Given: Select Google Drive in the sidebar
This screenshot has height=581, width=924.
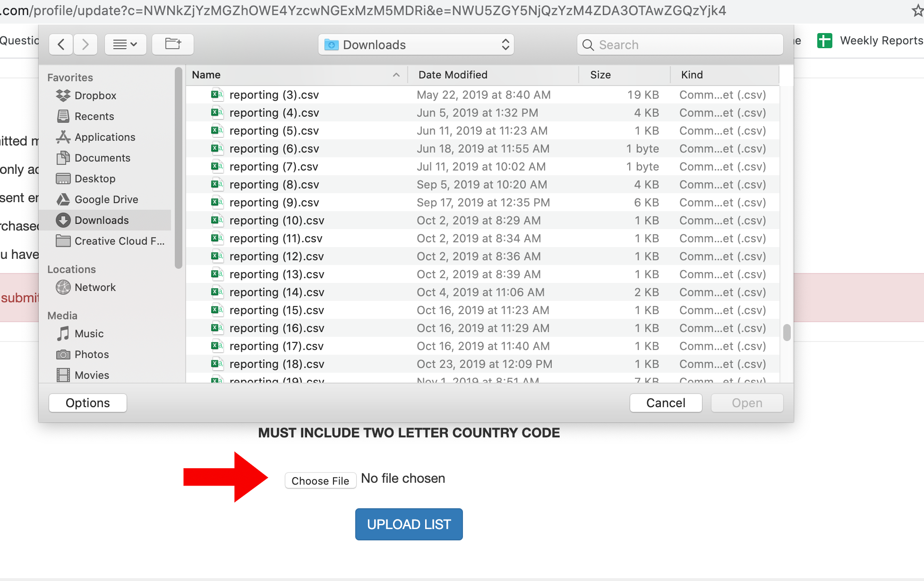Looking at the screenshot, I should [106, 199].
